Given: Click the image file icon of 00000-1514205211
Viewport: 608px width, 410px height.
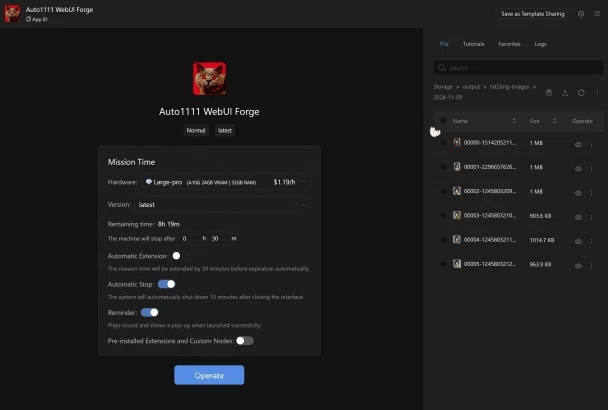Looking at the screenshot, I should click(x=457, y=142).
